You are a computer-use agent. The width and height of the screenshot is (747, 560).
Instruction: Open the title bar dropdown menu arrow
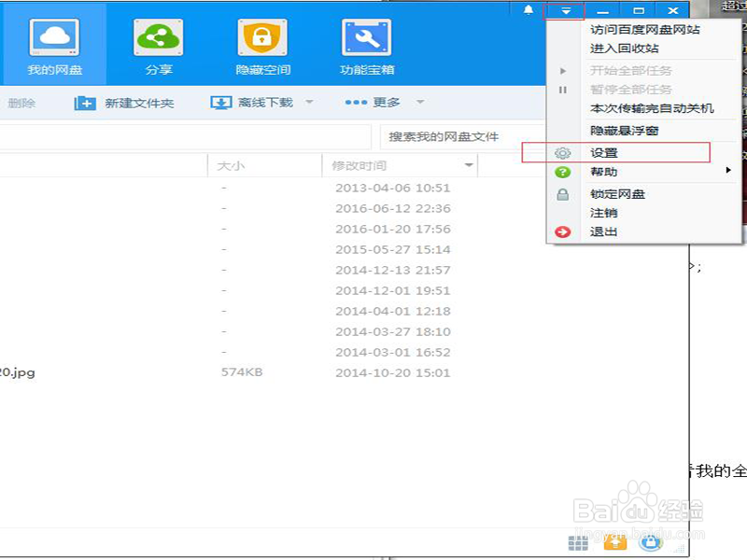click(x=566, y=10)
